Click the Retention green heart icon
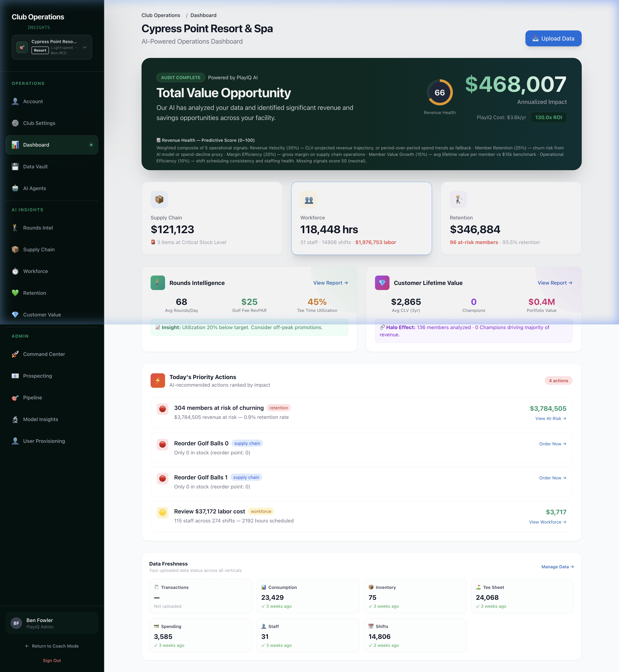Viewport: 619px width, 672px height. pyautogui.click(x=15, y=293)
